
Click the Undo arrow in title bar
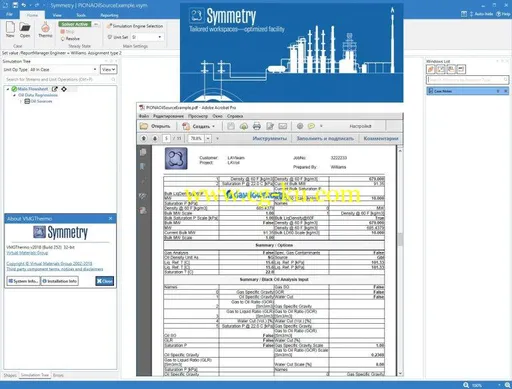click(x=24, y=5)
